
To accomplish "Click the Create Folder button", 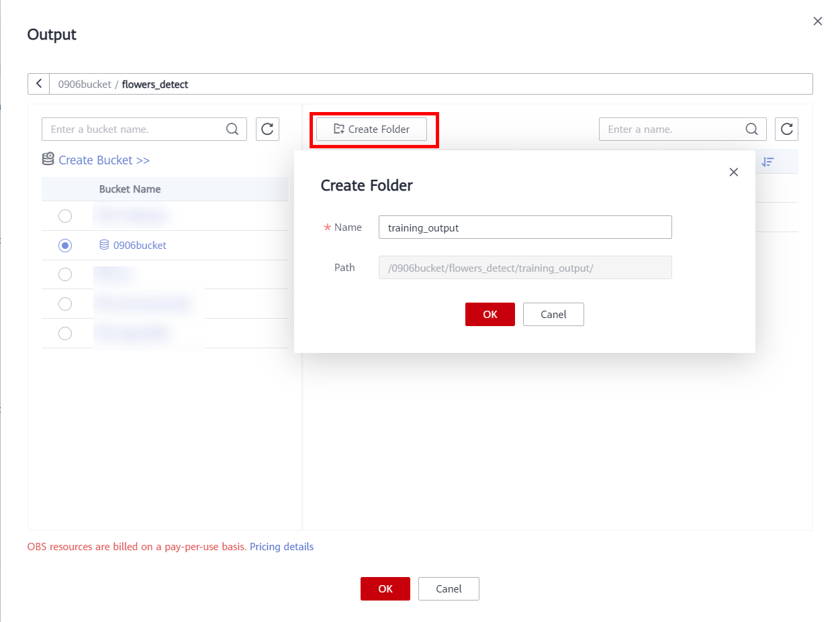I will point(371,129).
